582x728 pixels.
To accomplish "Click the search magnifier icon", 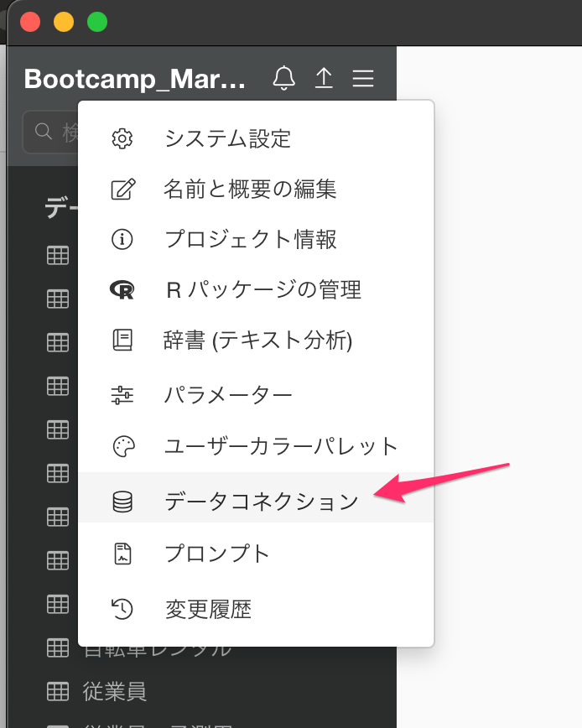I will [x=43, y=132].
